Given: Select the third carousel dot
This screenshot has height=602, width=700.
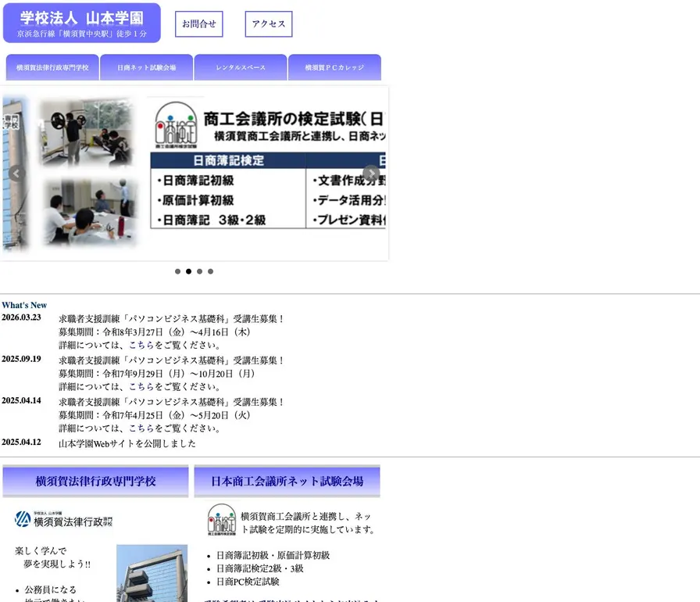Looking at the screenshot, I should click(x=199, y=271).
